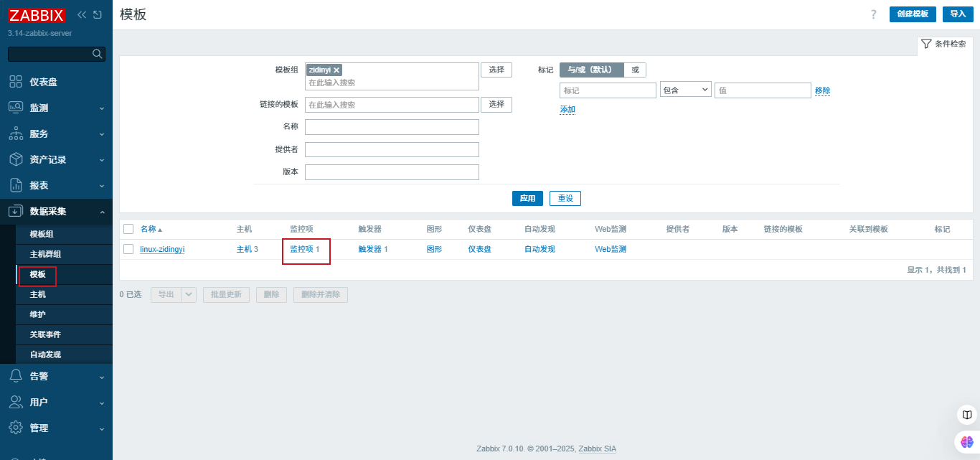Remove the zidinyi tag with X
Screen dimensions: 980x460
[336, 70]
